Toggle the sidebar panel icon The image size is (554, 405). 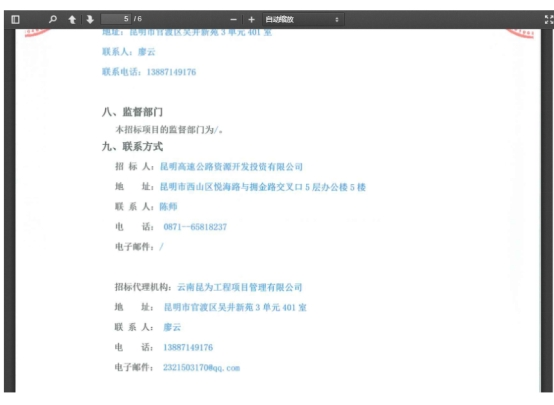tap(15, 19)
